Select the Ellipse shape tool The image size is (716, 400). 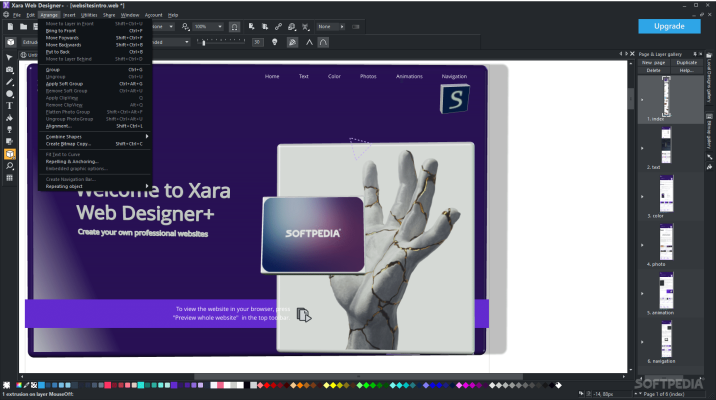(9, 94)
